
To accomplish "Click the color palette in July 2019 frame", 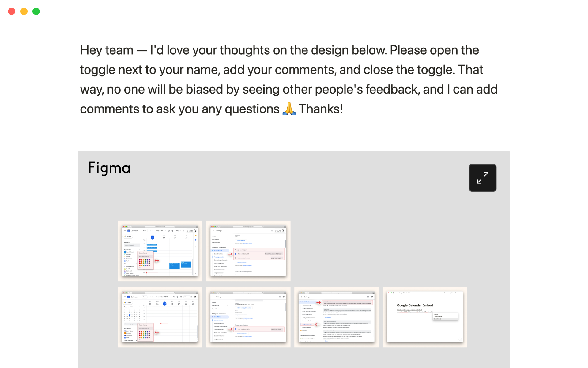I will (x=145, y=262).
